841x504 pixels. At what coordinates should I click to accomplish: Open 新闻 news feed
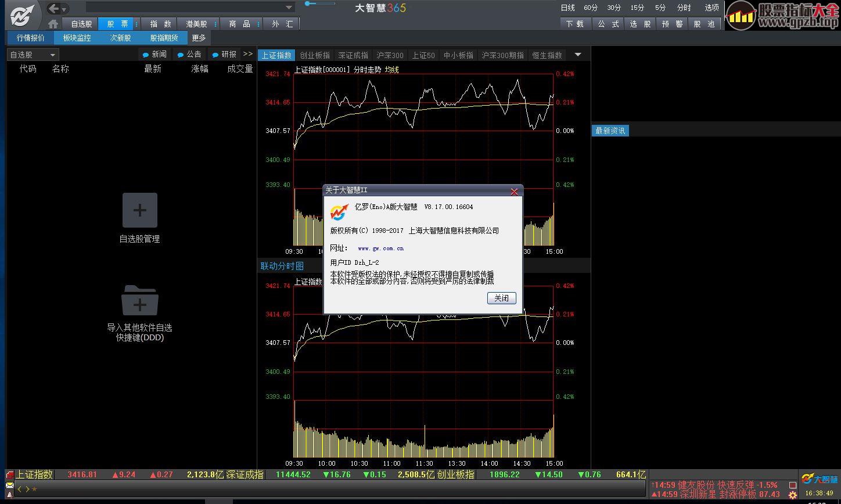coord(154,54)
